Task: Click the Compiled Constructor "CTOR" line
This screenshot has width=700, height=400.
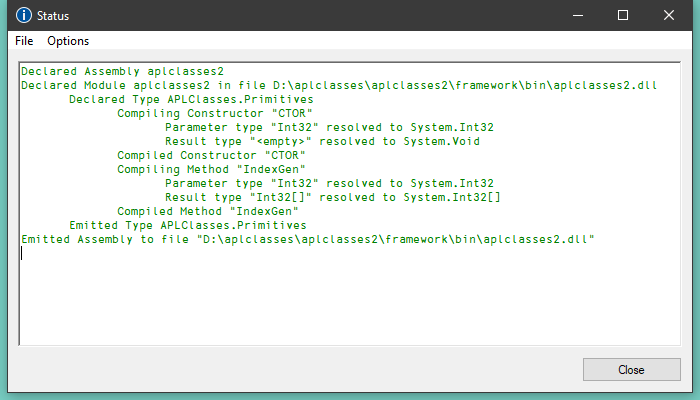Action: pos(210,156)
